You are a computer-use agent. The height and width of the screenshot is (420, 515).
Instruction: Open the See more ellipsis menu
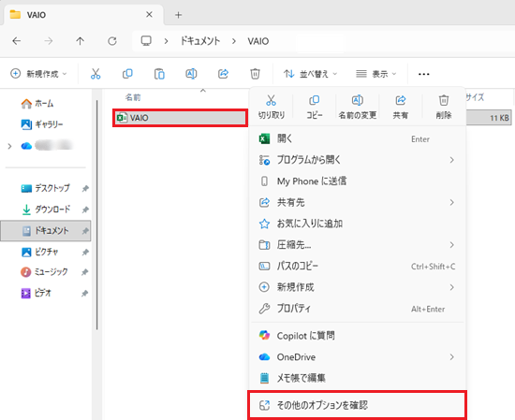coord(423,74)
